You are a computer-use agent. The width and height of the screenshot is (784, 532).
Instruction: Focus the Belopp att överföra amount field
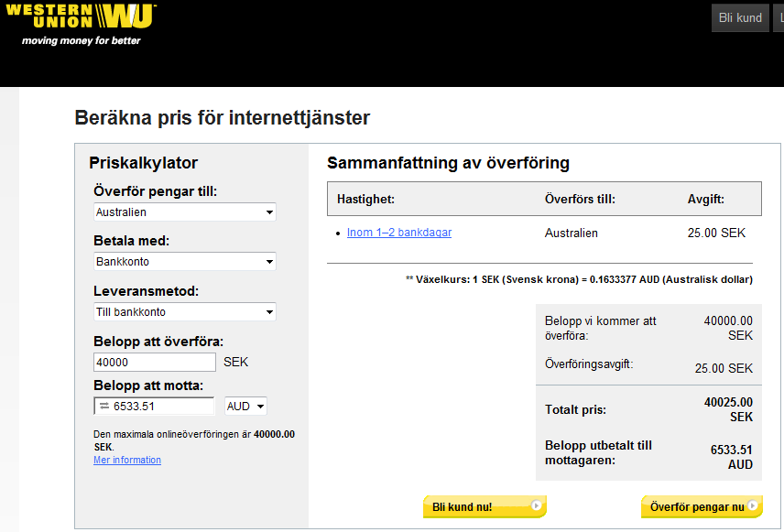155,363
